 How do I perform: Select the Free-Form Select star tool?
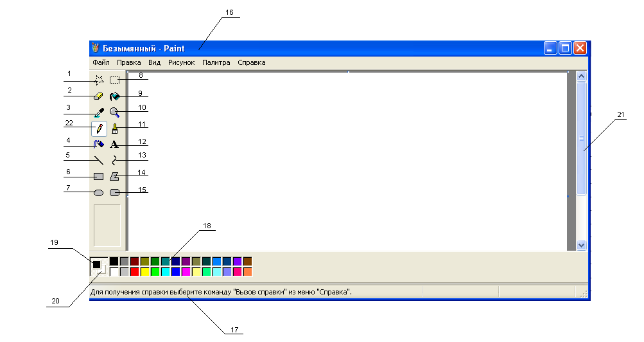tap(99, 80)
